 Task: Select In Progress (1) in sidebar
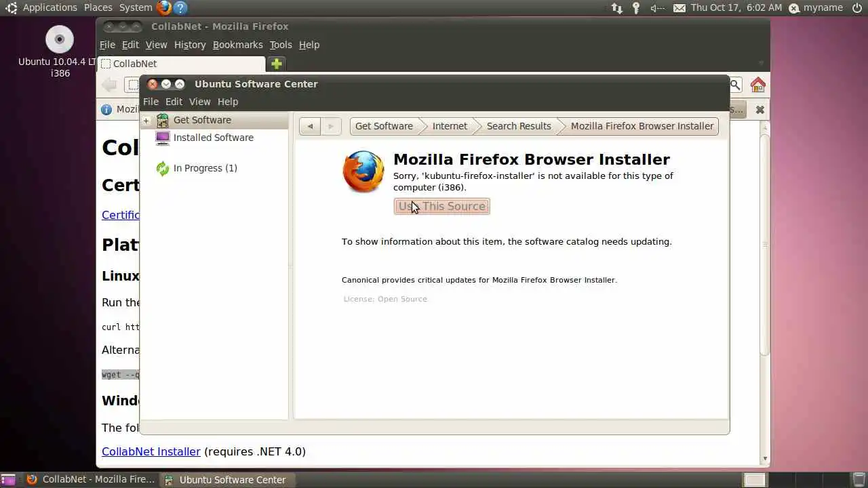click(205, 168)
